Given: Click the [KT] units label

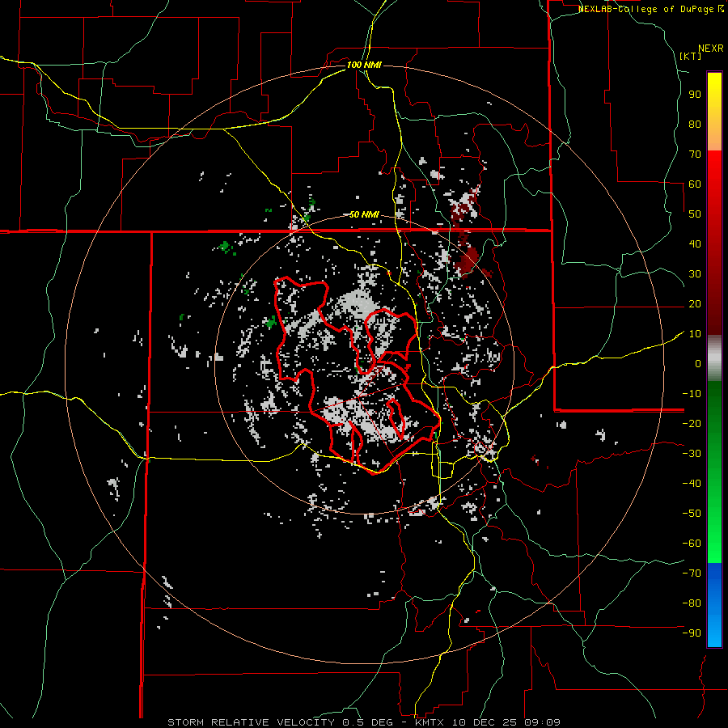Looking at the screenshot, I should [x=690, y=56].
